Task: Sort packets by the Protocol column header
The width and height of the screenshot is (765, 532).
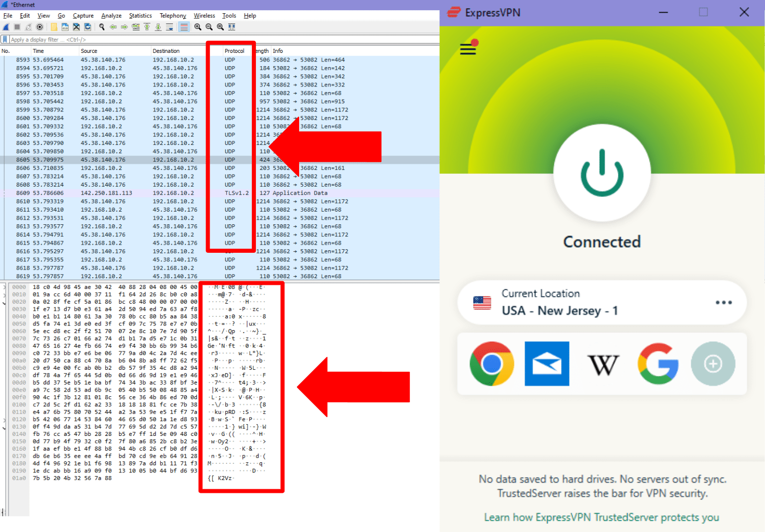Action: click(234, 51)
